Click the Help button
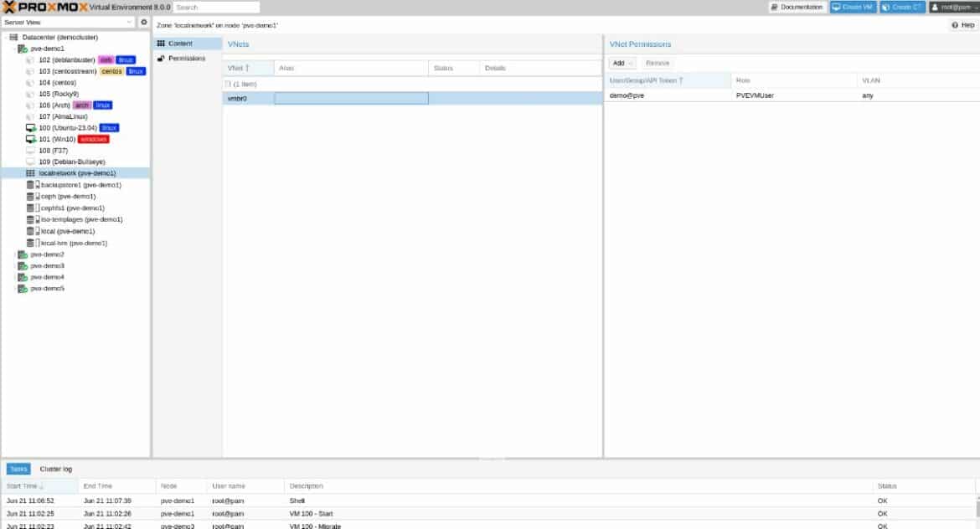This screenshot has height=529, width=980. tap(963, 25)
